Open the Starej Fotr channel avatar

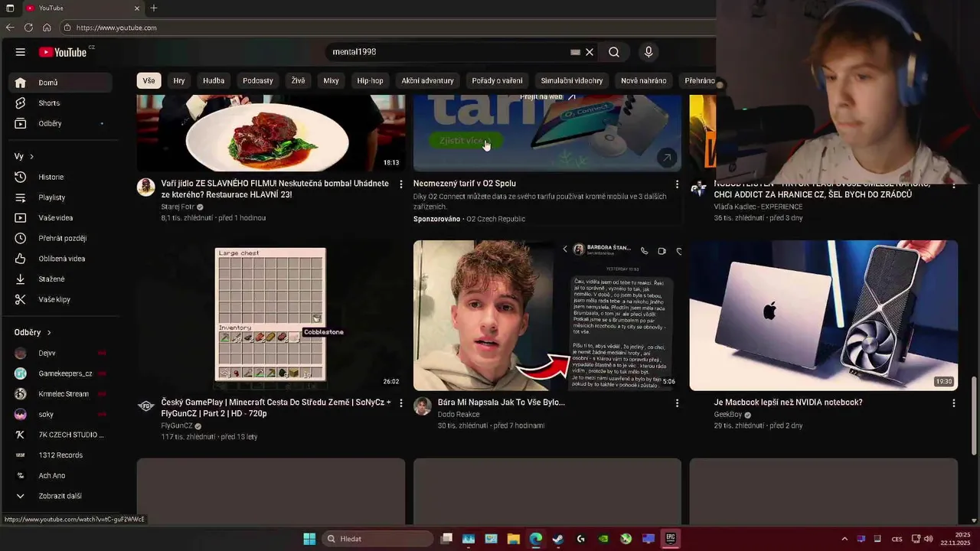coord(146,187)
